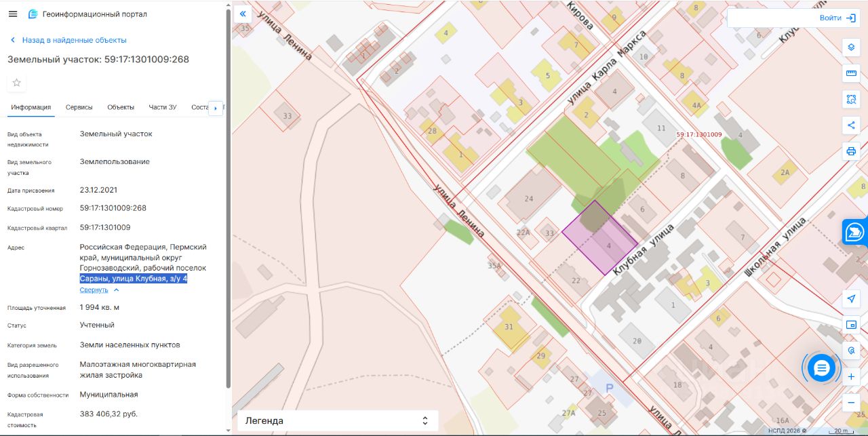Switch to the Информация tab
Image resolution: width=868 pixels, height=436 pixels.
31,107
